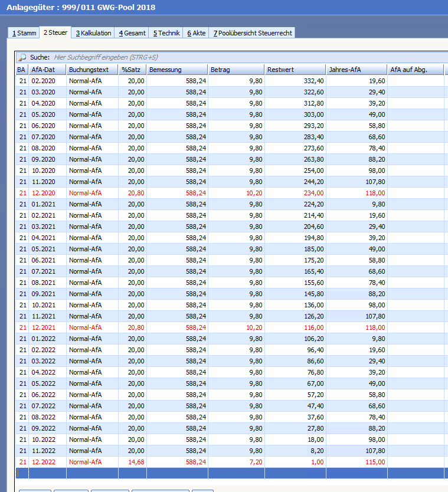Open the Stamm tab
Image resolution: width=448 pixels, height=492 pixels.
click(24, 33)
